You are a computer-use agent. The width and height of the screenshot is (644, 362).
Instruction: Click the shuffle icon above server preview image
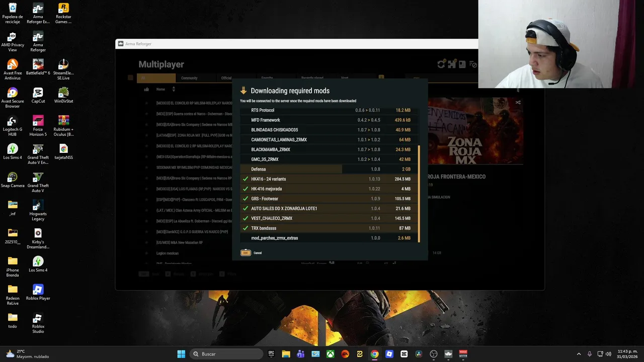click(518, 103)
